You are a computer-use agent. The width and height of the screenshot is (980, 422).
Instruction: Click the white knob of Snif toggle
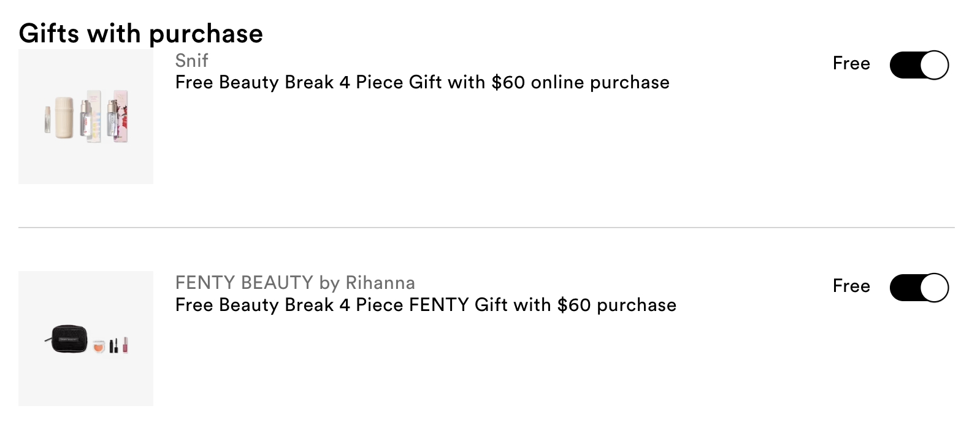click(x=934, y=65)
